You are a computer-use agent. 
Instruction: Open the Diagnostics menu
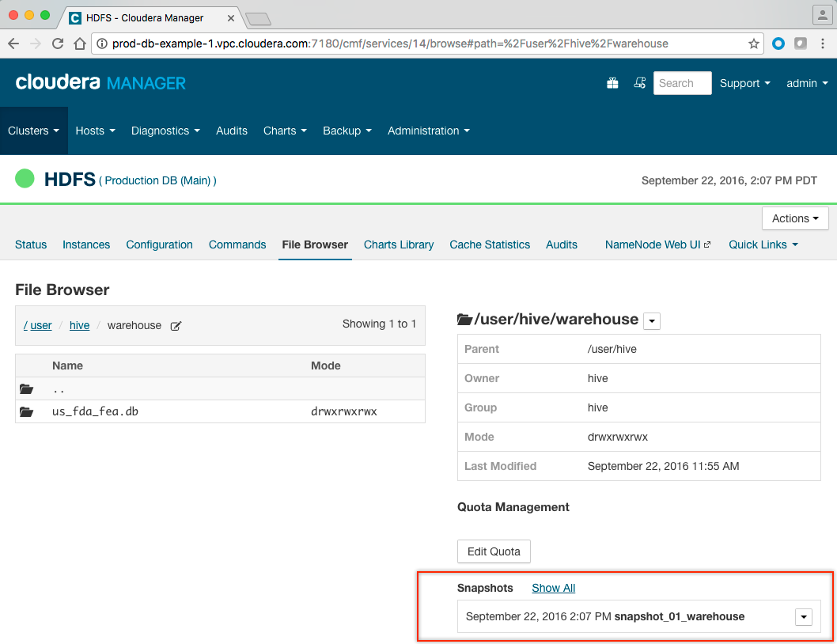(165, 131)
